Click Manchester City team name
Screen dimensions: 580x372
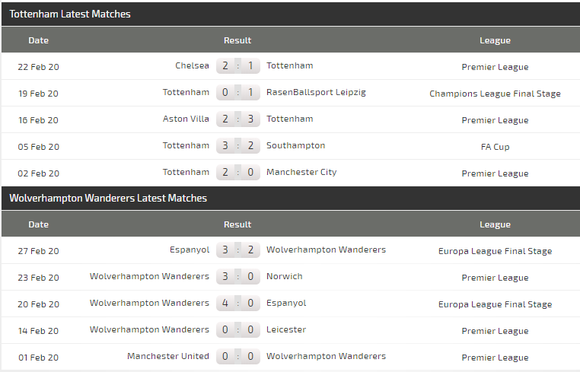tap(301, 172)
